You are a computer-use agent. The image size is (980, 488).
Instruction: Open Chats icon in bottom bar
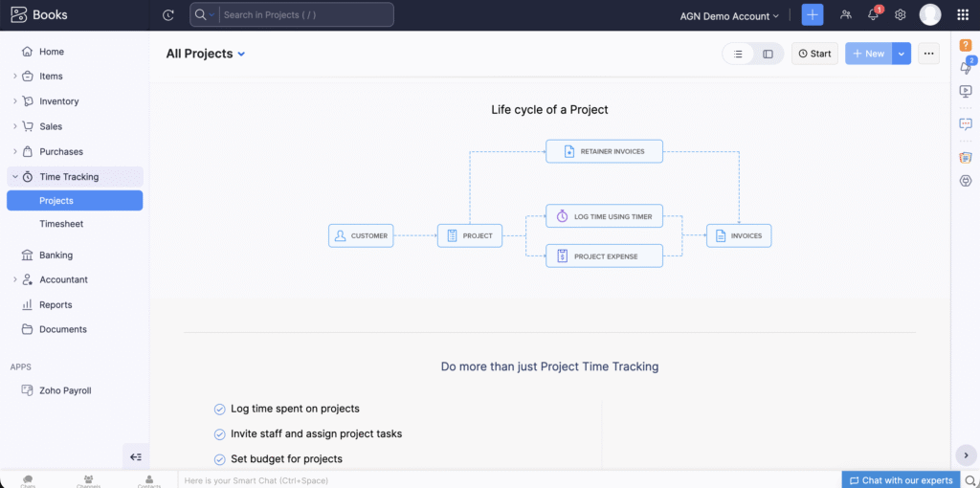(28, 481)
